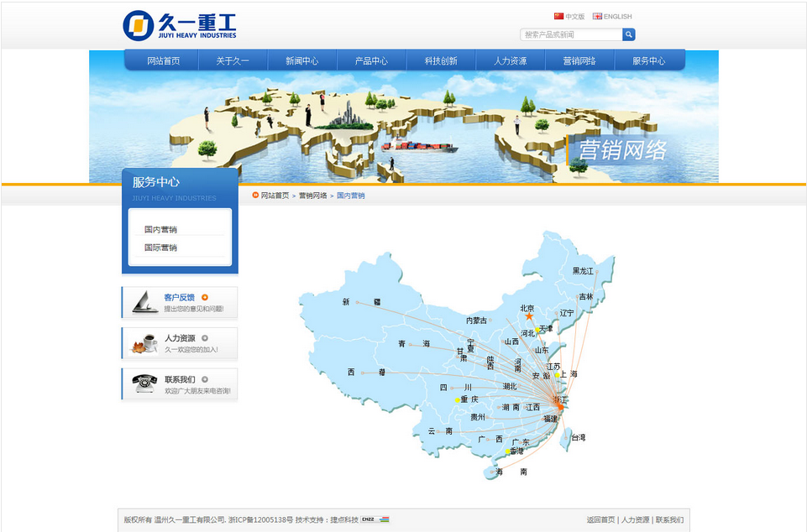Focus the product or news search field
The width and height of the screenshot is (807, 532).
[571, 34]
